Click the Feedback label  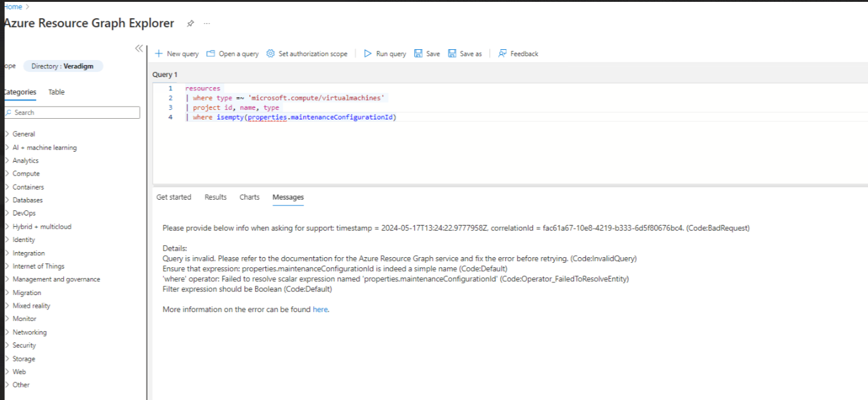click(524, 54)
